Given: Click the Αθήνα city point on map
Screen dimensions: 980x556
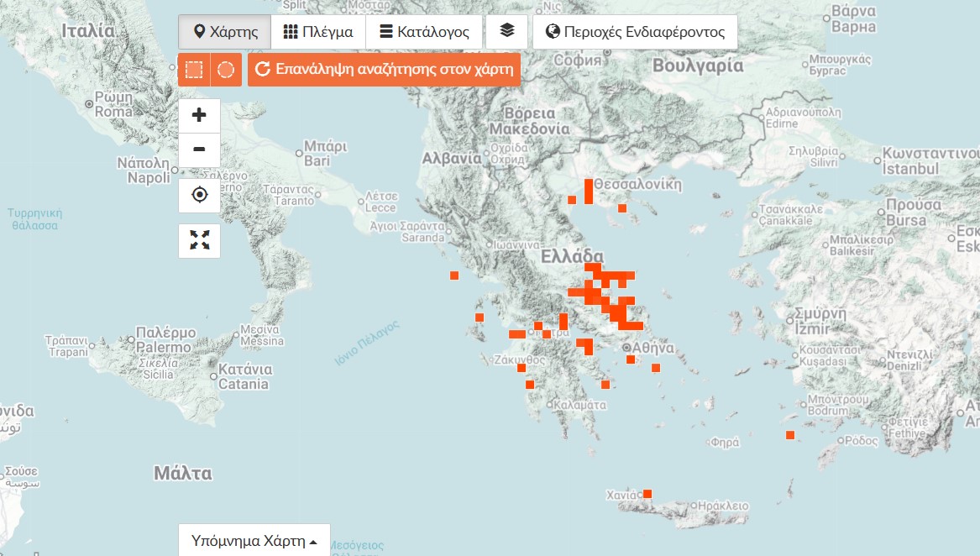Looking at the screenshot, I should (x=627, y=347).
